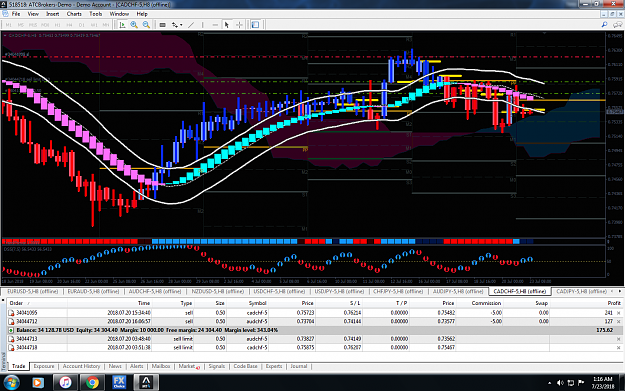Delete pending order 34044718 with its X
Viewport: 625px width, 391px height.
click(619, 348)
